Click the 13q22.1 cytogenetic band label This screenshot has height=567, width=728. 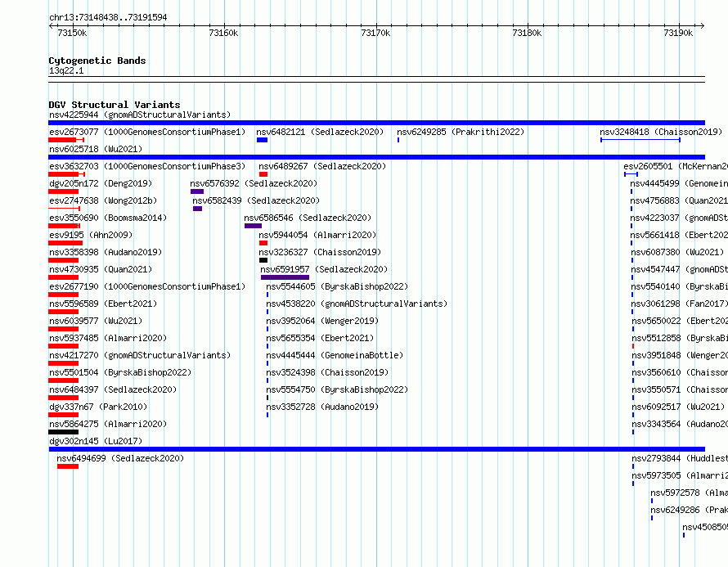click(x=66, y=70)
